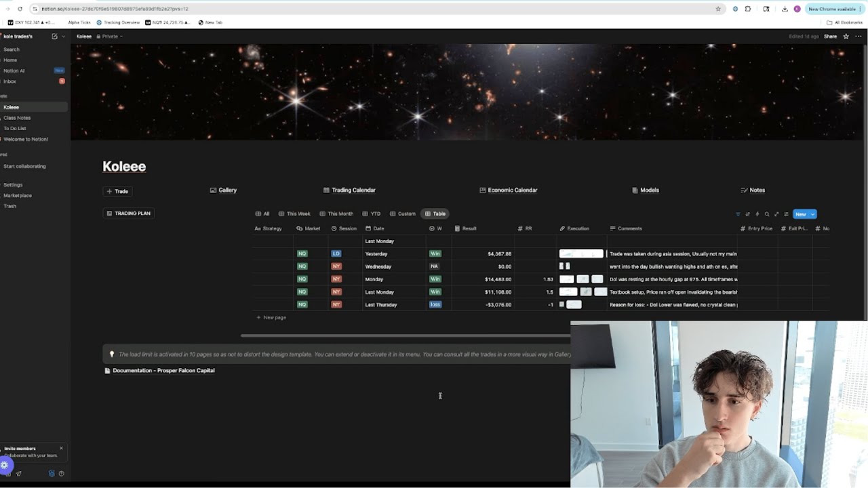The image size is (868, 488).
Task: Click the Market column header
Action: point(309,228)
